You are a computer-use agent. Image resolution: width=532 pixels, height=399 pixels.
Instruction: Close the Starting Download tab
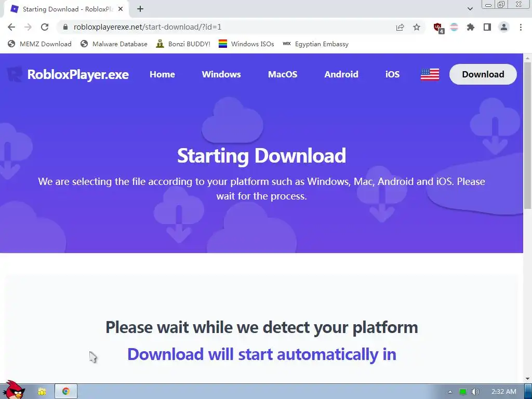121,9
